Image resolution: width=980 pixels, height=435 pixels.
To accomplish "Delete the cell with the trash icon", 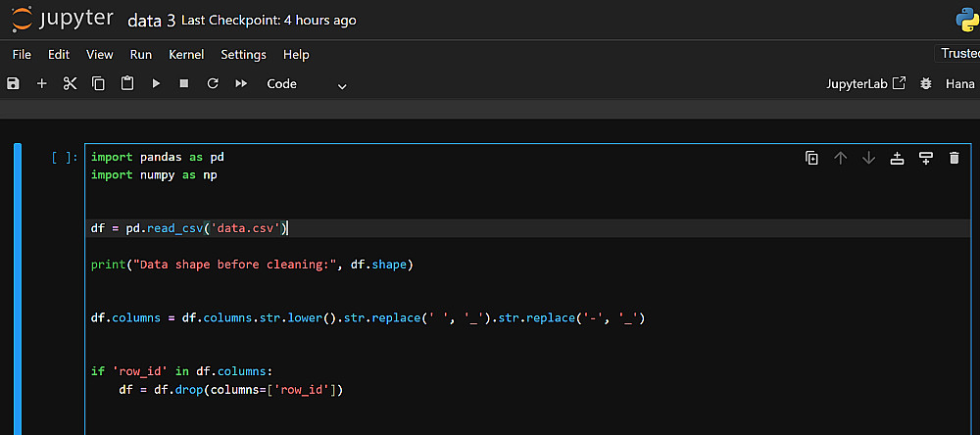I will pos(955,158).
